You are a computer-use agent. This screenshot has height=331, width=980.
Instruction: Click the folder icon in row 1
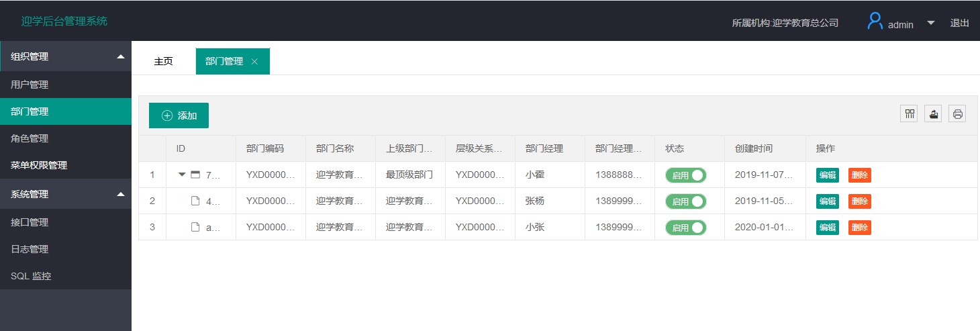[x=195, y=175]
